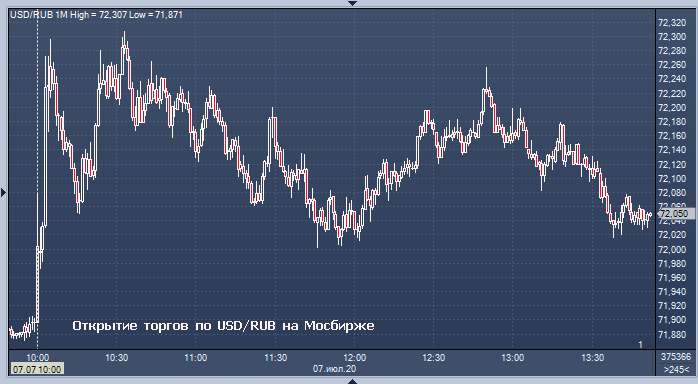Click the 10:00 time axis label
The height and width of the screenshot is (384, 698).
[37, 358]
